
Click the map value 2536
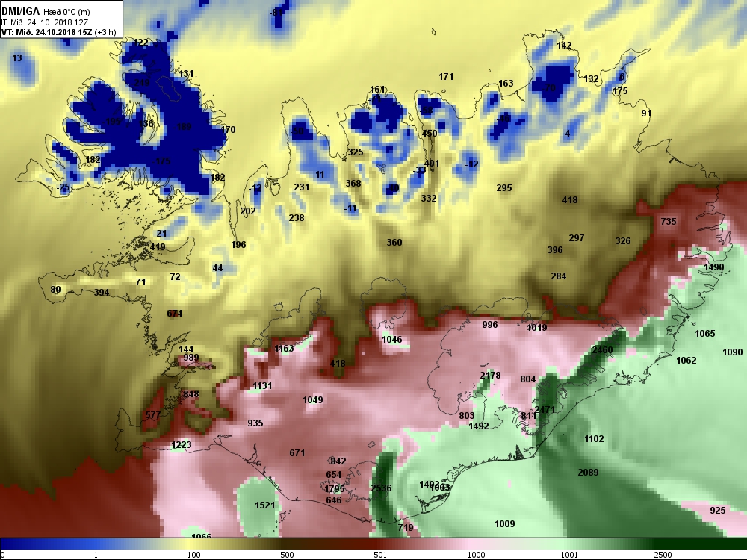point(381,488)
